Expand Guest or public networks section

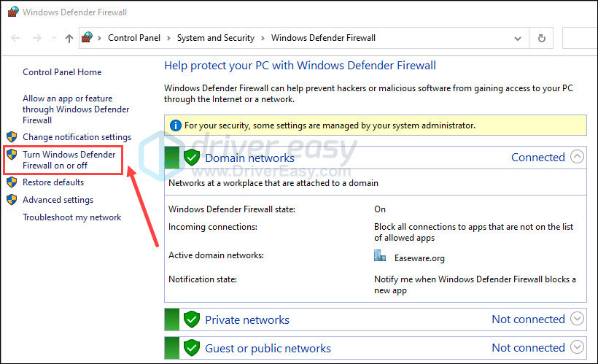tap(577, 346)
